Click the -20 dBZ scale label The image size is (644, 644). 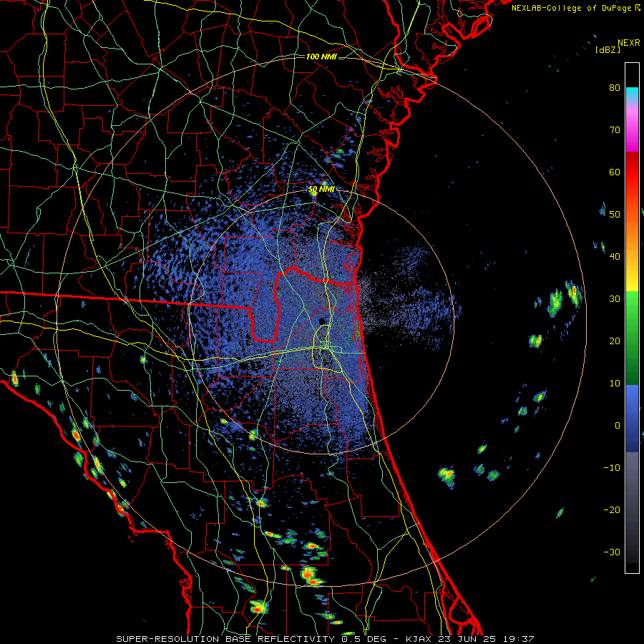(x=612, y=510)
